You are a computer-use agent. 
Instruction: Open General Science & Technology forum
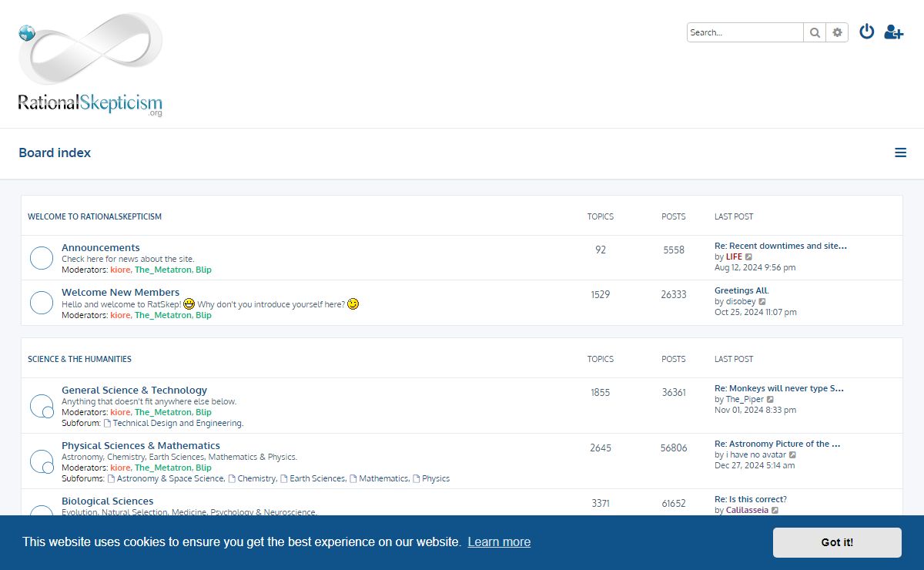134,391
